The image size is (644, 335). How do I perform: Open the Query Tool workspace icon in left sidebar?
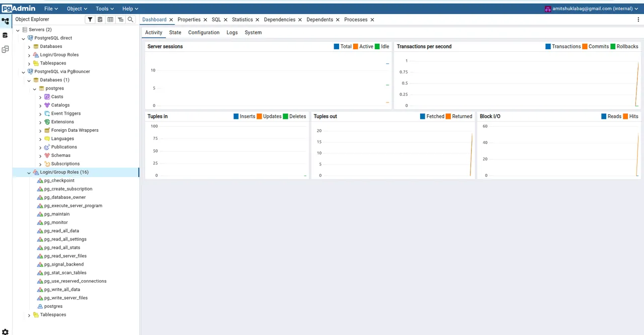coord(6,35)
